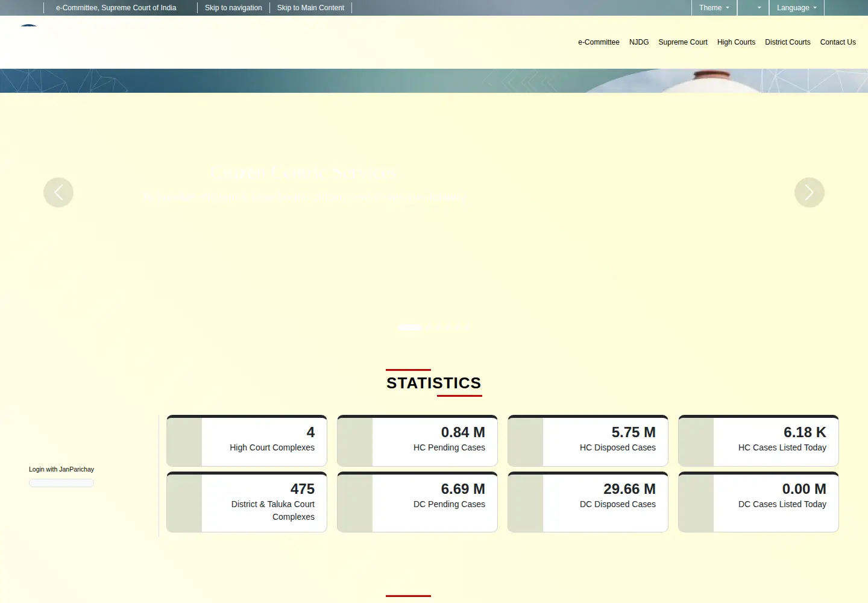Image resolution: width=868 pixels, height=603 pixels.
Task: Go to the previous carousel slide
Action: point(58,192)
